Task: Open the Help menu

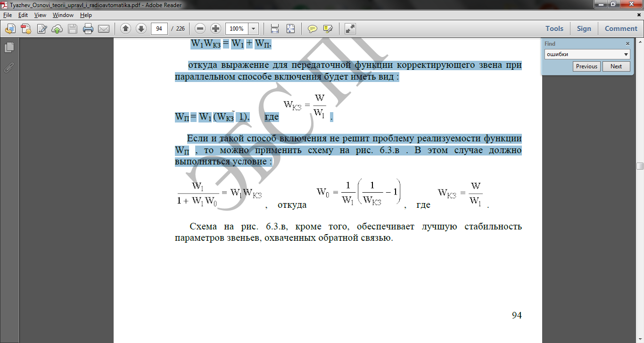Action: pos(86,15)
